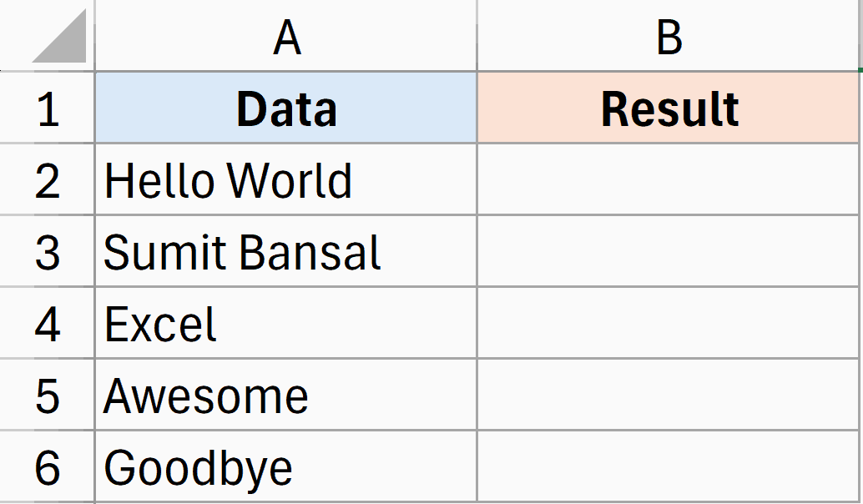Select the cell containing Goodbye

287,466
